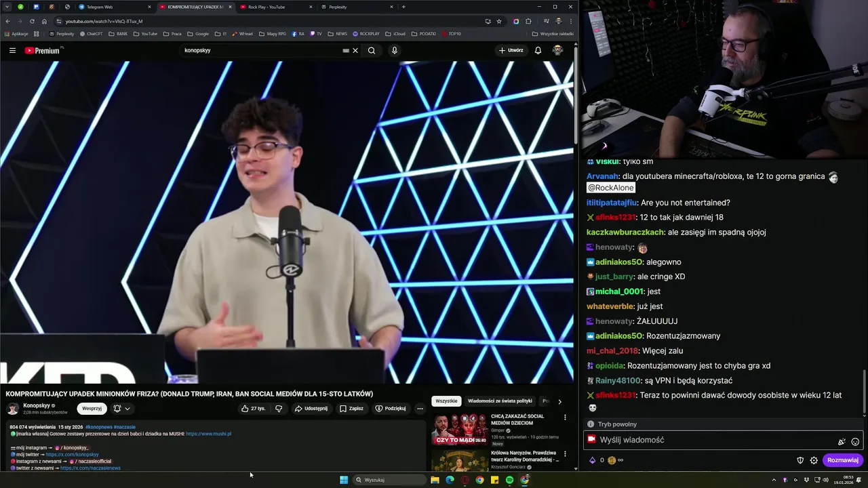
Task: Open Wszystkie zakładki all bookmarks folder
Action: [x=553, y=33]
